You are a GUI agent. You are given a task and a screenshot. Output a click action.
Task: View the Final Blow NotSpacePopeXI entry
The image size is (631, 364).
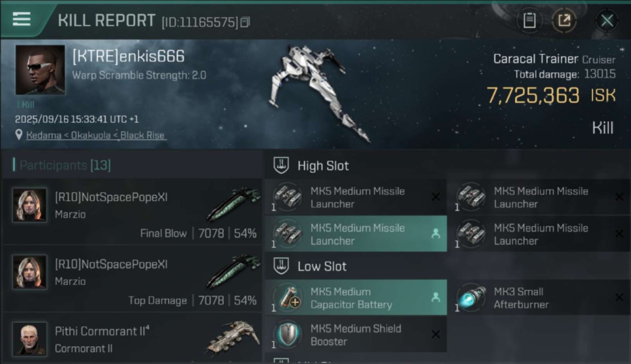[x=131, y=212]
